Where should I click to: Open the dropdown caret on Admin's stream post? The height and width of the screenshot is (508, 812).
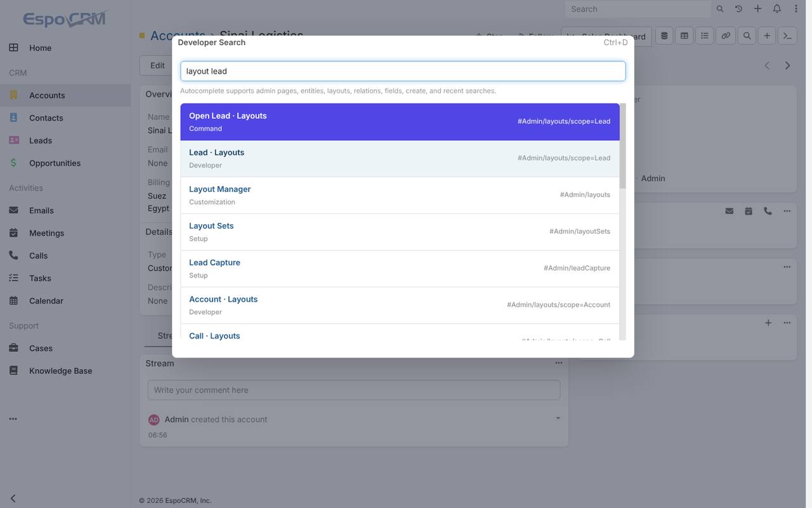pos(558,418)
